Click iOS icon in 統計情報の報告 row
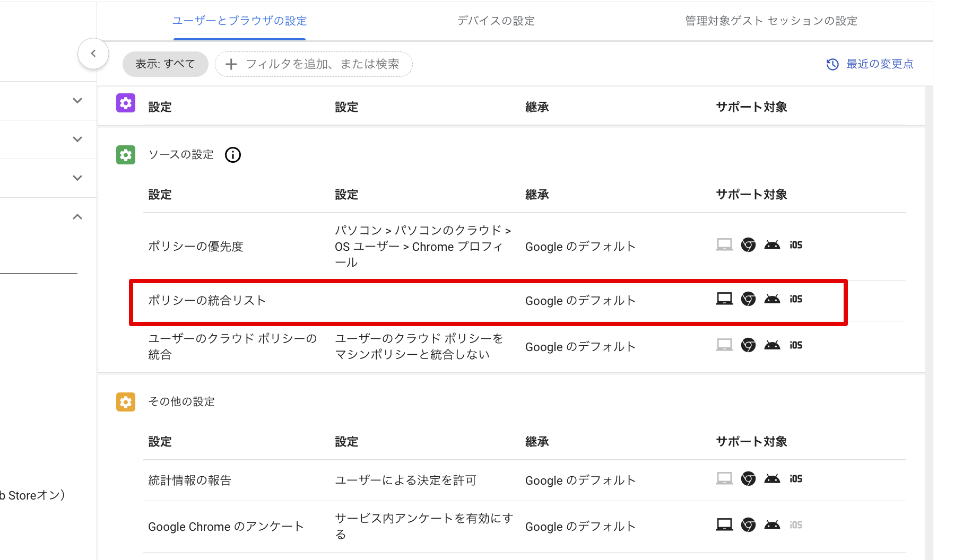 796,479
